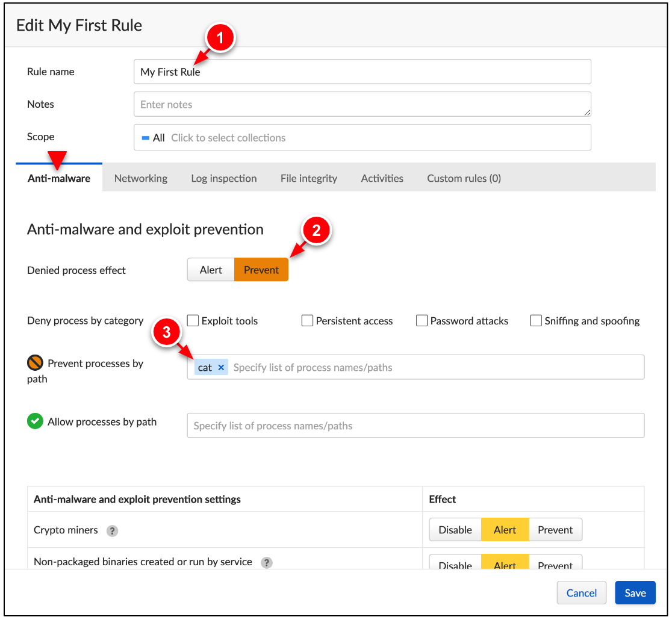Viewport: 672px width, 620px height.
Task: Check the Password attacks checkbox
Action: pos(422,321)
